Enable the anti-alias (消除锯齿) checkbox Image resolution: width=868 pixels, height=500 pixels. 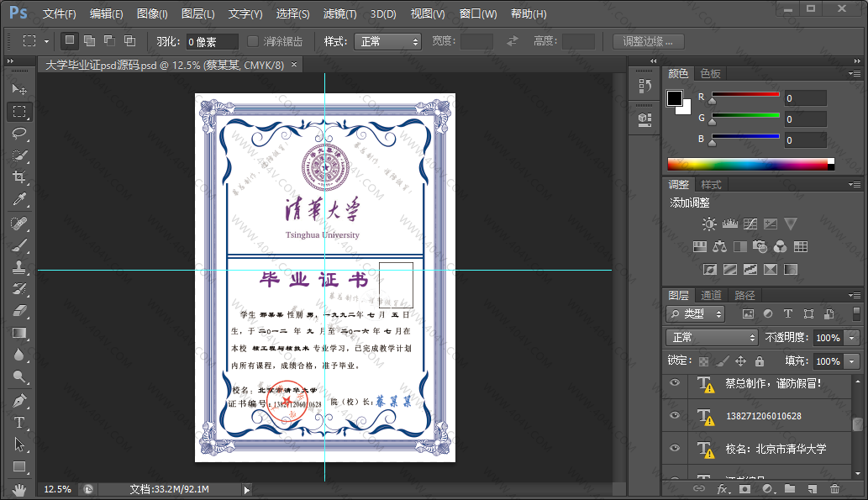point(253,41)
